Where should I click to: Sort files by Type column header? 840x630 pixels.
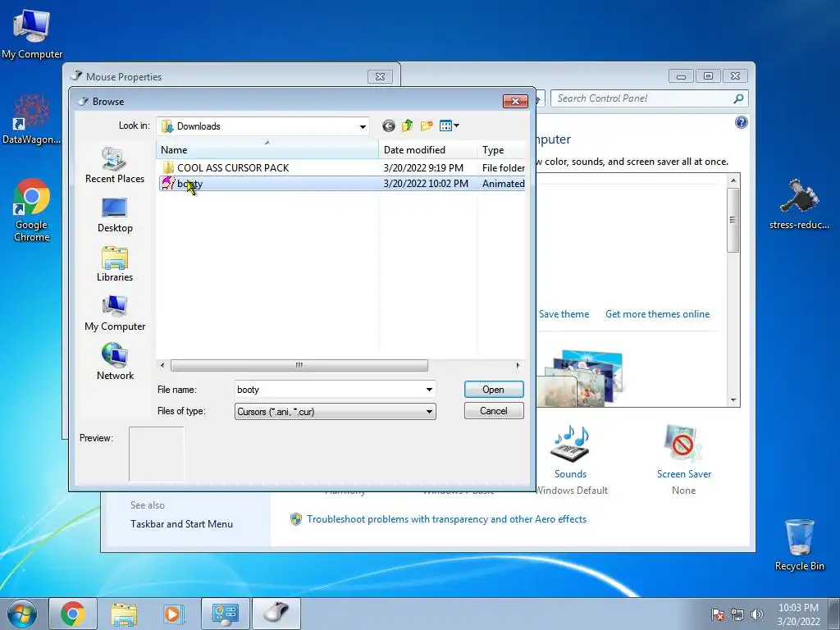[x=501, y=150]
